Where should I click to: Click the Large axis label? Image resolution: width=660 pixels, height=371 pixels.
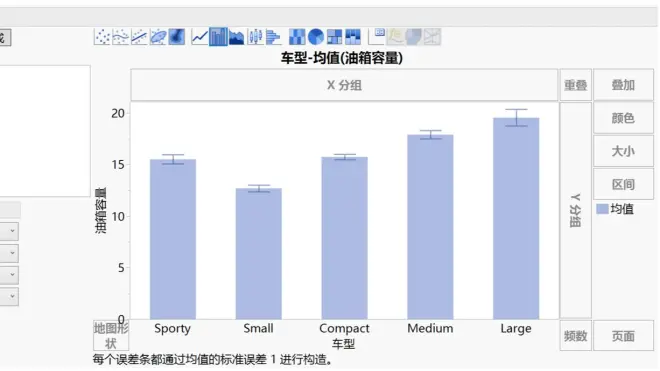click(516, 329)
